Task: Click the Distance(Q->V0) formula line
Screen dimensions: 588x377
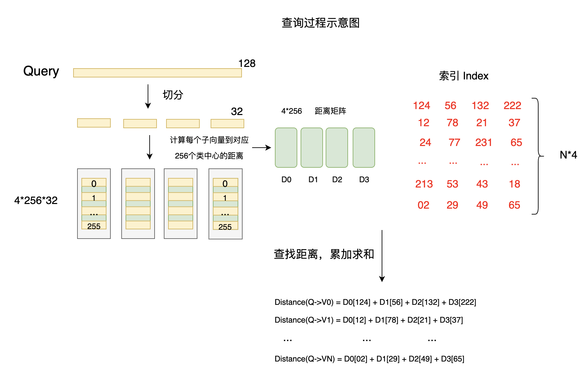Action: tap(375, 302)
